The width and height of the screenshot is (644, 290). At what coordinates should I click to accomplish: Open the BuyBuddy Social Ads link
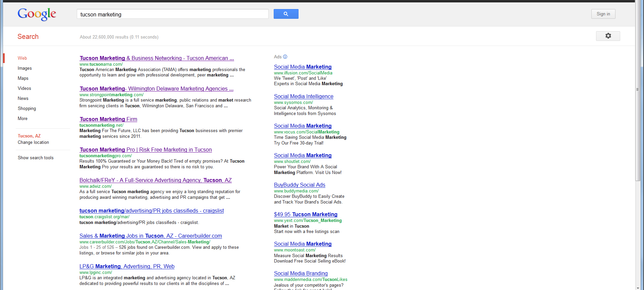click(300, 185)
